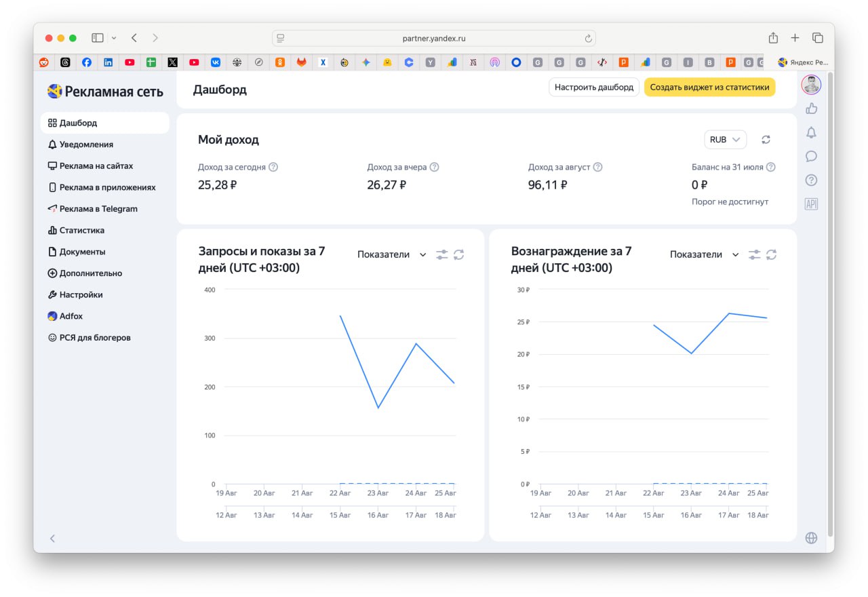Open Статистика in the left menu

pyautogui.click(x=81, y=230)
